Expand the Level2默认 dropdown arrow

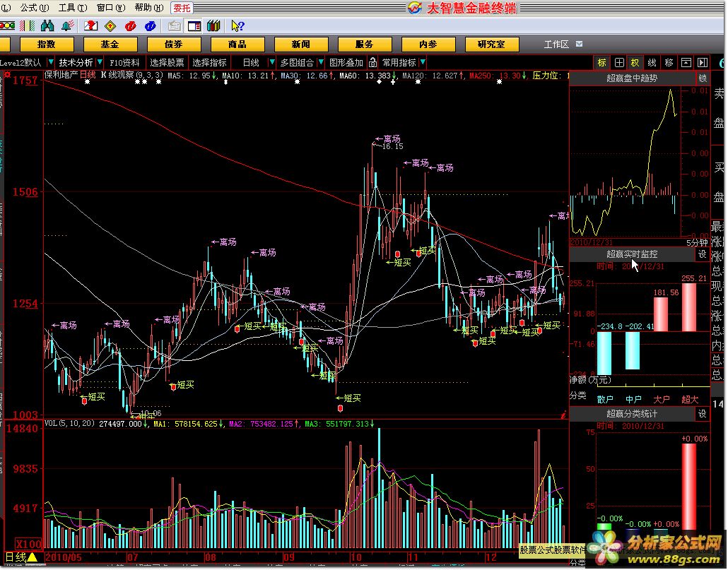[x=51, y=62]
